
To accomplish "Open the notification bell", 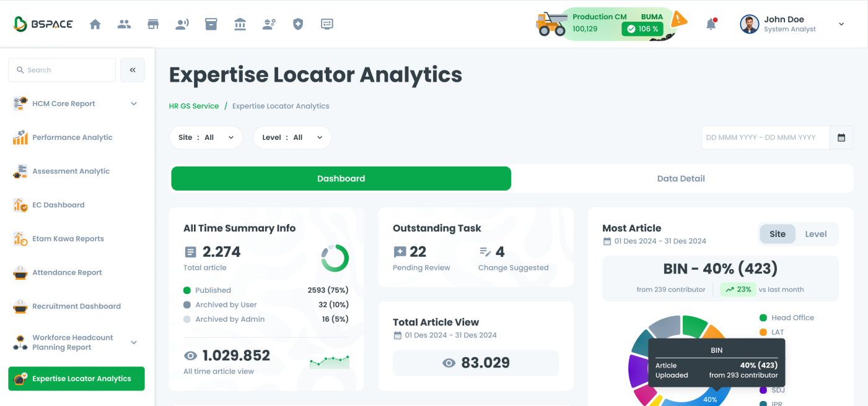I will coord(711,24).
